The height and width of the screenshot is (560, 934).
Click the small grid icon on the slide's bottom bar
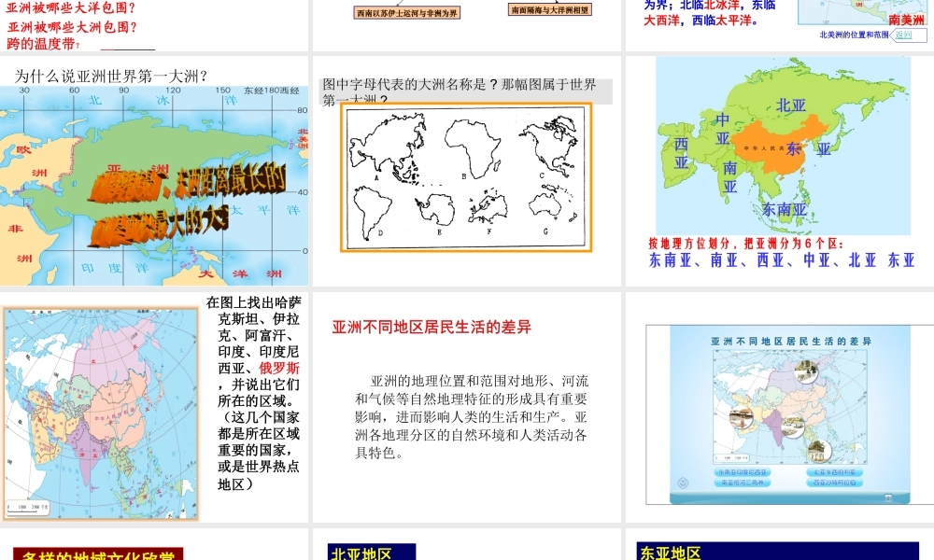(x=888, y=497)
